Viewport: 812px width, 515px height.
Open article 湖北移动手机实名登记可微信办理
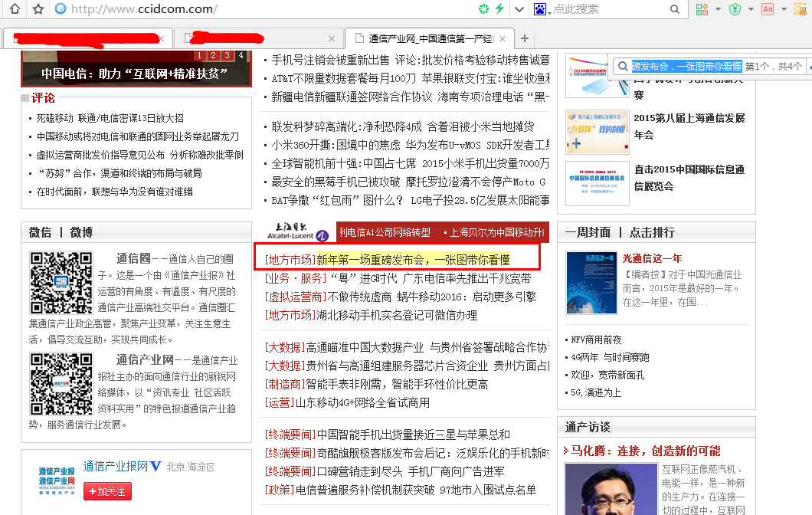(x=397, y=315)
